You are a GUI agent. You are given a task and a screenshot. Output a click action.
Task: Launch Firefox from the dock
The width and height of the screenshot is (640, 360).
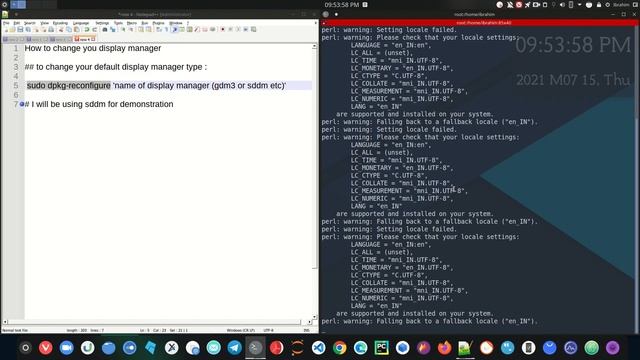444,348
